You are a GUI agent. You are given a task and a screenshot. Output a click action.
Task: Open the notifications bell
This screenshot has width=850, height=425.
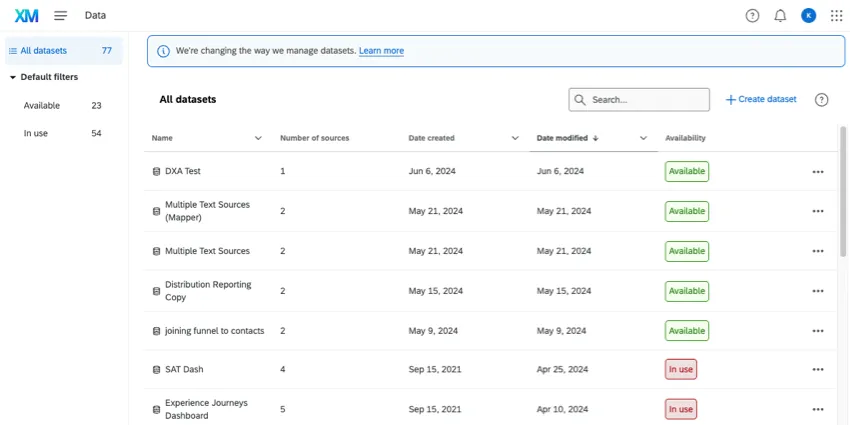click(x=780, y=15)
